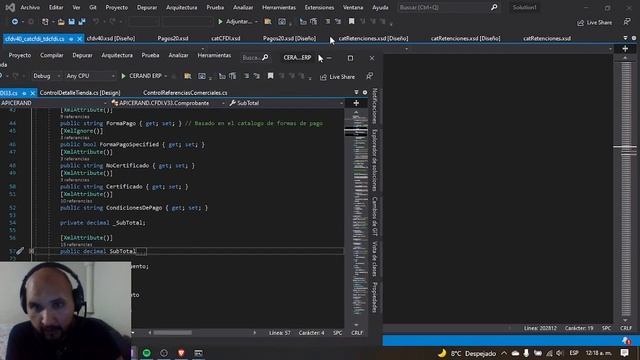
Task: Open the Git menu
Action: tap(93, 7)
